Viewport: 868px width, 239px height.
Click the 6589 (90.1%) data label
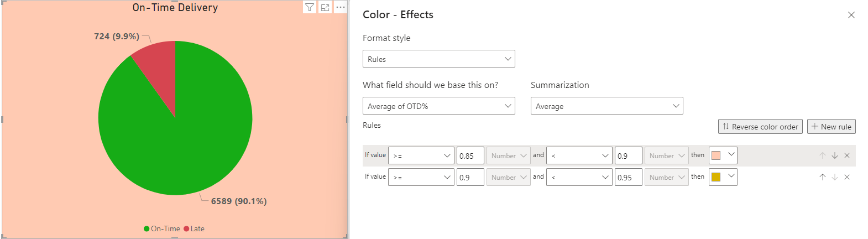[239, 201]
